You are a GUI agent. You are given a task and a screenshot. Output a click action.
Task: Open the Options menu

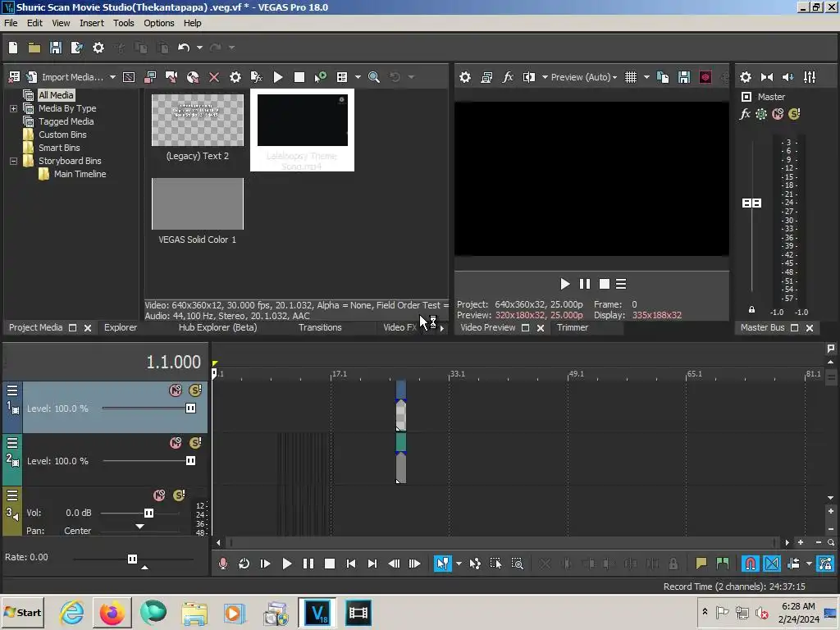158,23
